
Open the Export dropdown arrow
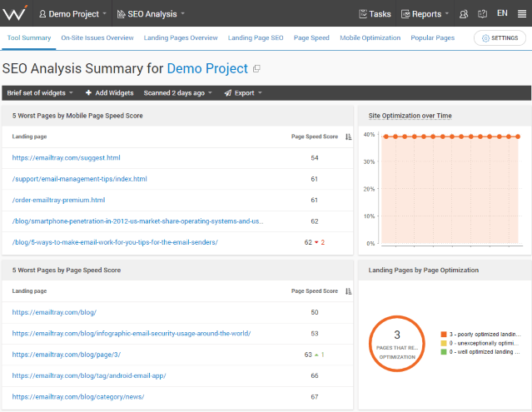tap(260, 92)
